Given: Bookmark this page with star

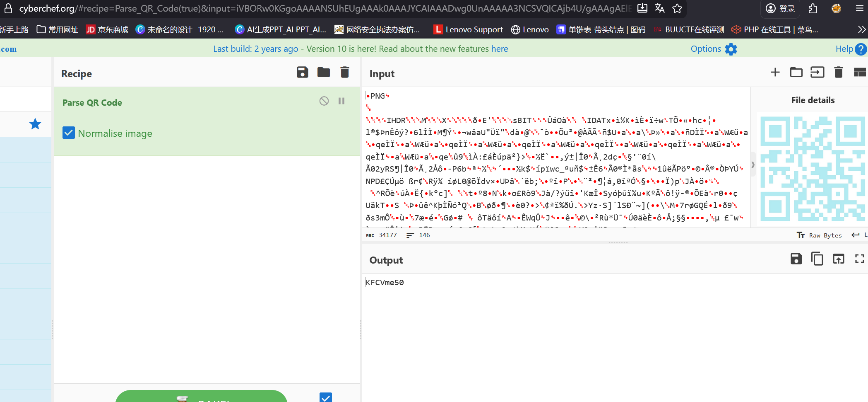Looking at the screenshot, I should pos(677,8).
